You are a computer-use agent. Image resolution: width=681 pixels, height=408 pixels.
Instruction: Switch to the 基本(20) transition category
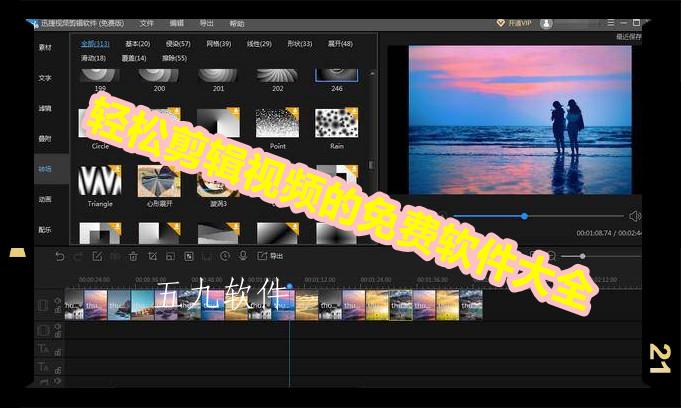pyautogui.click(x=138, y=43)
